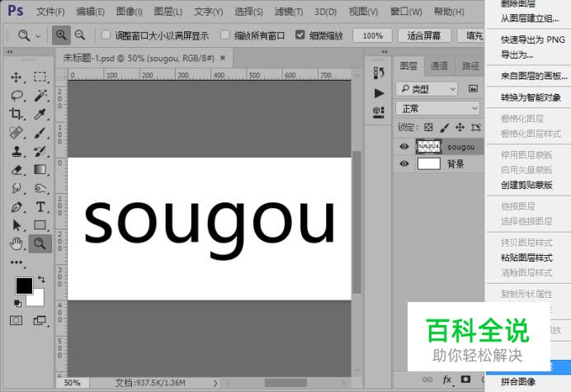The height and width of the screenshot is (392, 571).
Task: Select the Magic Wand tool
Action: click(x=40, y=96)
